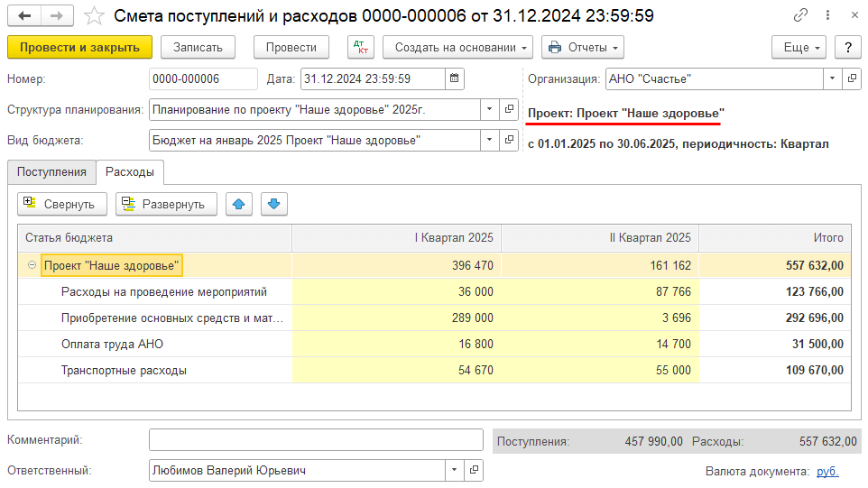Click cell 54 670 in I Квартал
Screen dimensions: 868x488
(x=397, y=370)
